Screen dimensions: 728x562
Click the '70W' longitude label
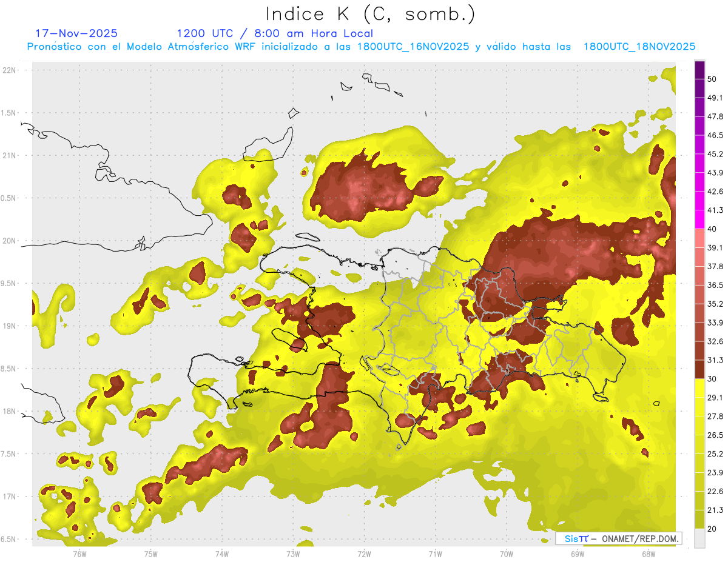[507, 554]
